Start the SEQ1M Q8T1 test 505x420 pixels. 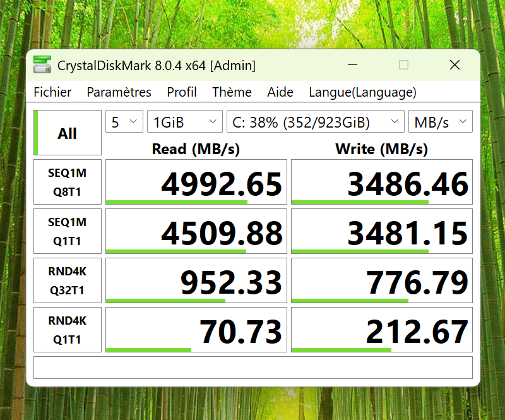67,183
